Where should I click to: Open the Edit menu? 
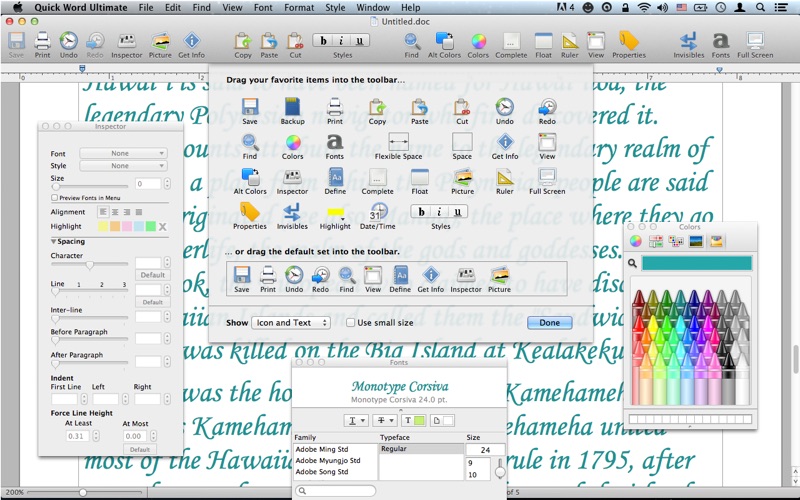click(x=172, y=8)
